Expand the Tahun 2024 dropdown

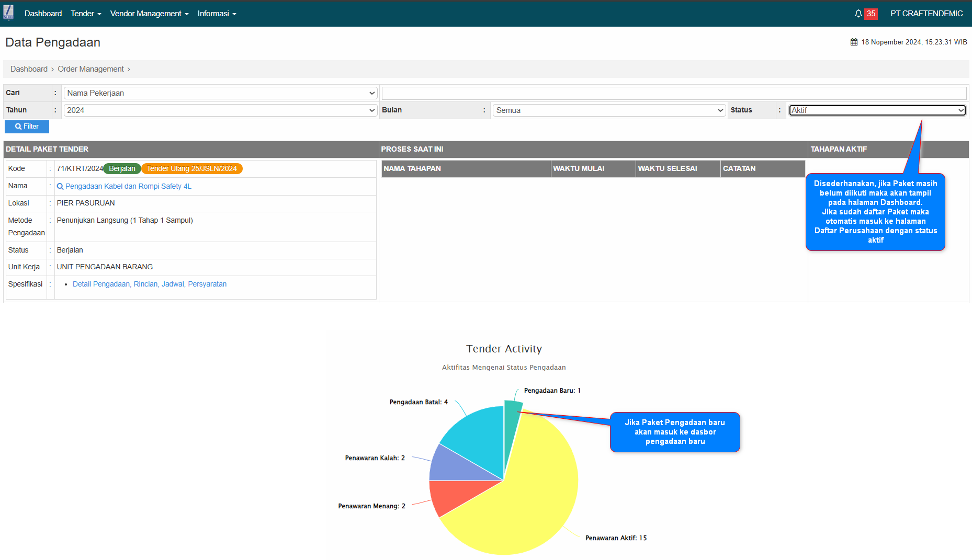pyautogui.click(x=220, y=110)
